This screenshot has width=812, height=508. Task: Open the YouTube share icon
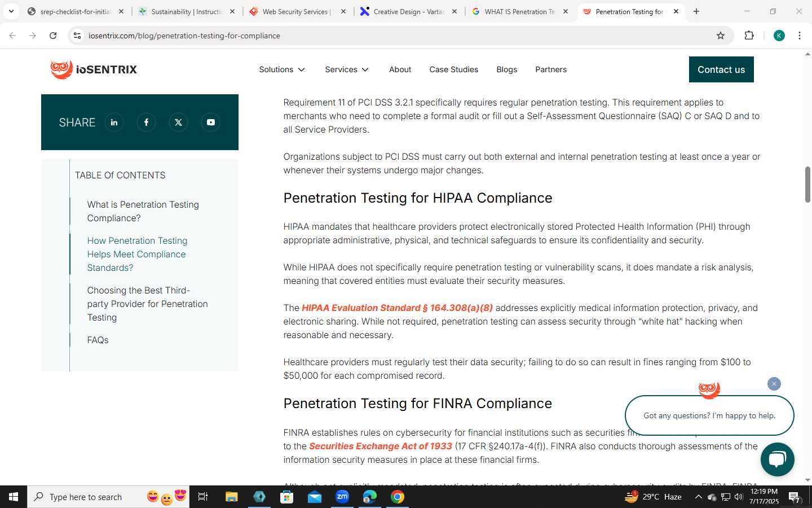point(210,122)
